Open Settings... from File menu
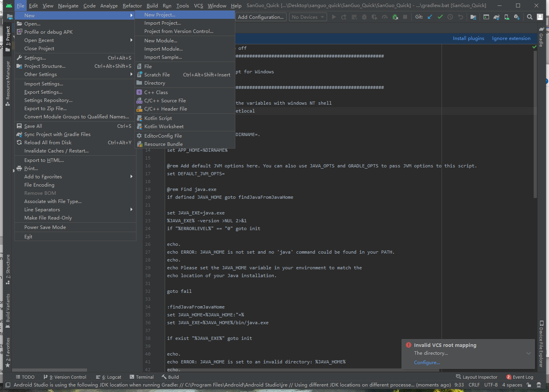Image resolution: width=549 pixels, height=392 pixels. tap(75, 58)
